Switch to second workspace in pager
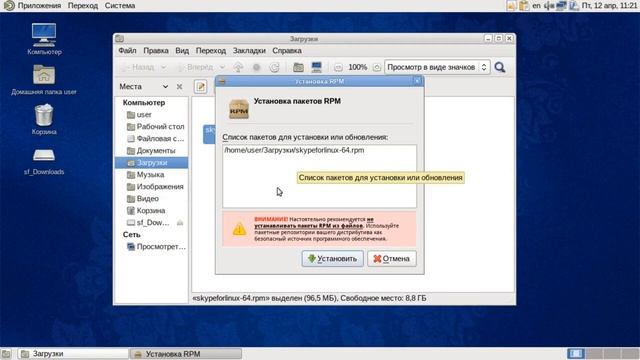Screen dimensions: 640x360 pos(594,353)
